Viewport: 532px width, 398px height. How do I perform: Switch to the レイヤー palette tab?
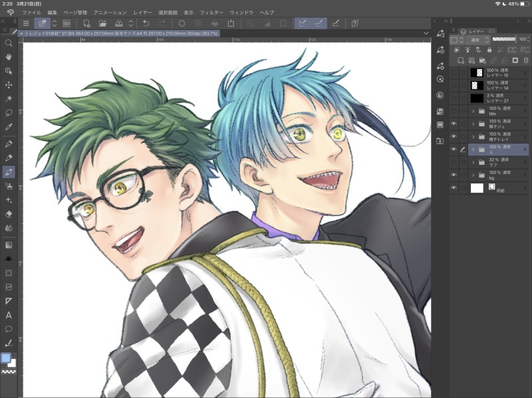(x=472, y=31)
